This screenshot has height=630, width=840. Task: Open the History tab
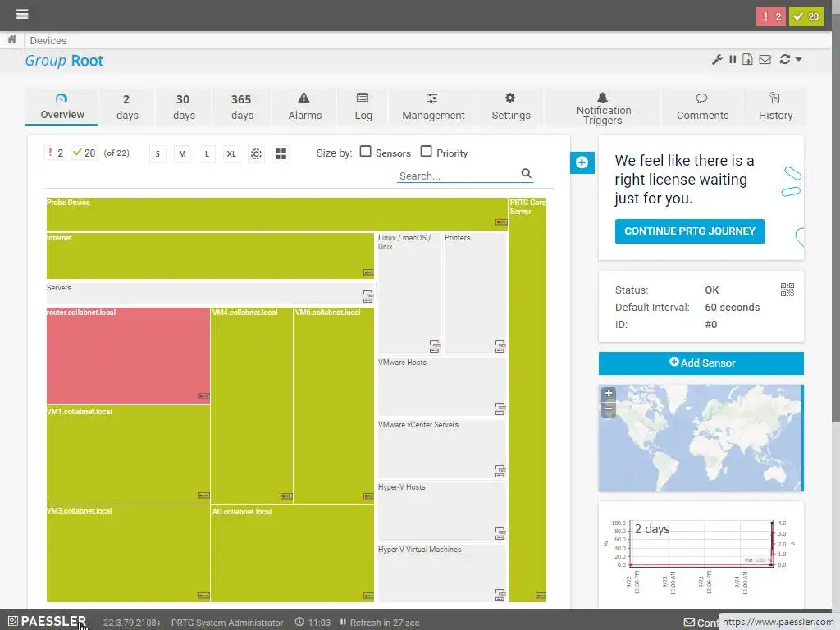point(774,107)
